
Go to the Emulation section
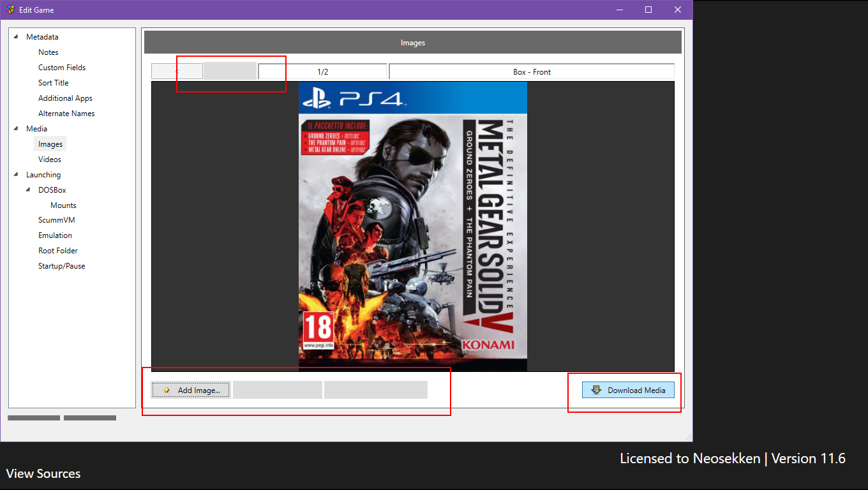click(x=55, y=235)
